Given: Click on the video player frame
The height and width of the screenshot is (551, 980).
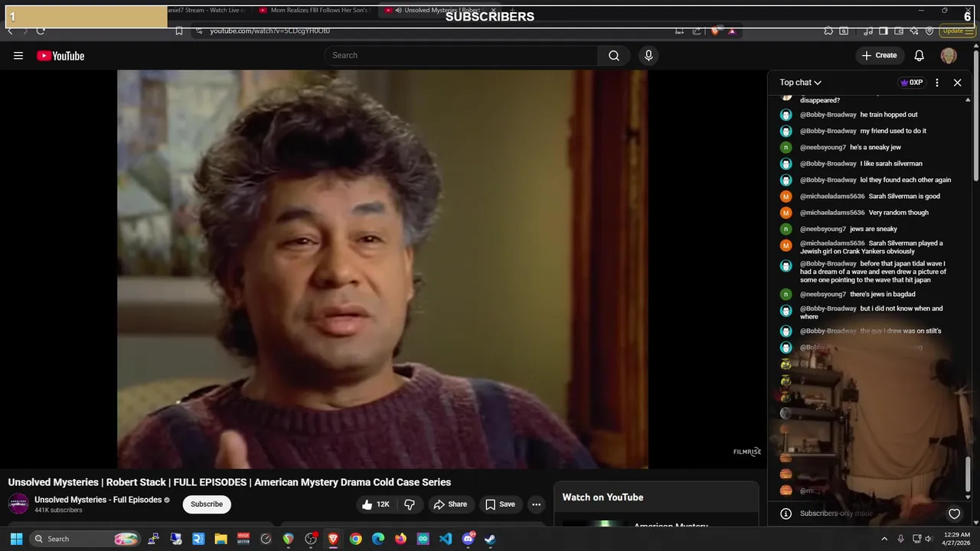Looking at the screenshot, I should (383, 269).
